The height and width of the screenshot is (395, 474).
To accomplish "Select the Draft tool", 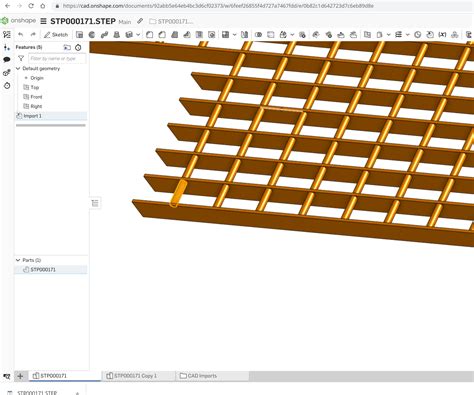I will click(174, 35).
